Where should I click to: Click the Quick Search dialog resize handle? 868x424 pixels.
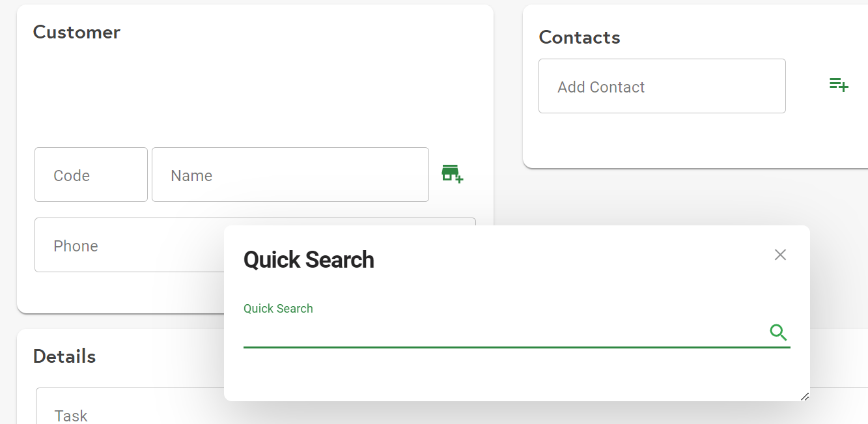click(x=805, y=396)
